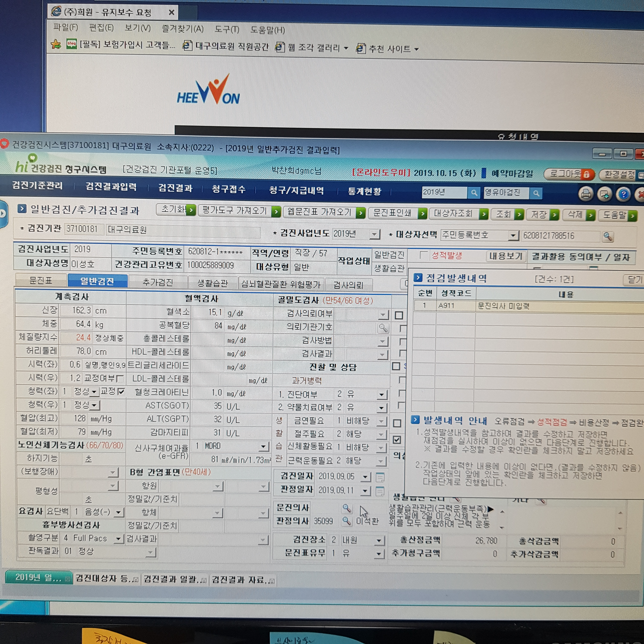Image resolution: width=644 pixels, height=644 pixels.
Task: Switch to the 추가검진 tab
Action: click(158, 282)
